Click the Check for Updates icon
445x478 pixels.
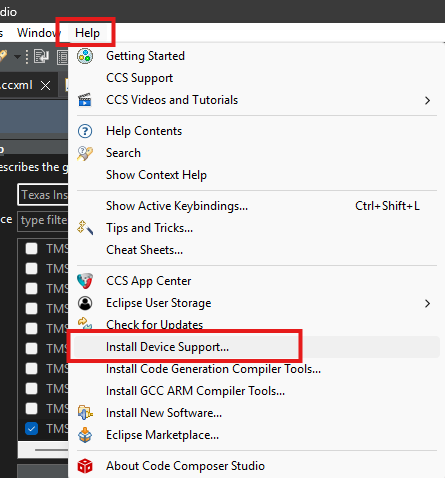[85, 323]
